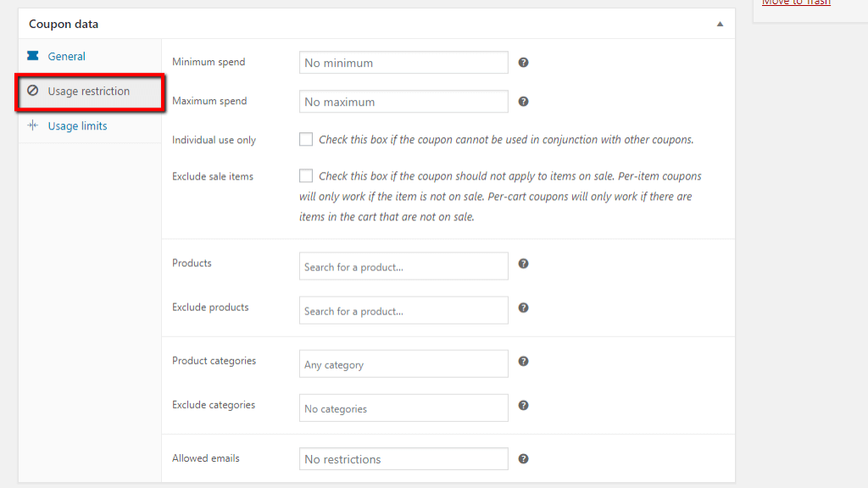Click the Maximum spend label

click(209, 102)
